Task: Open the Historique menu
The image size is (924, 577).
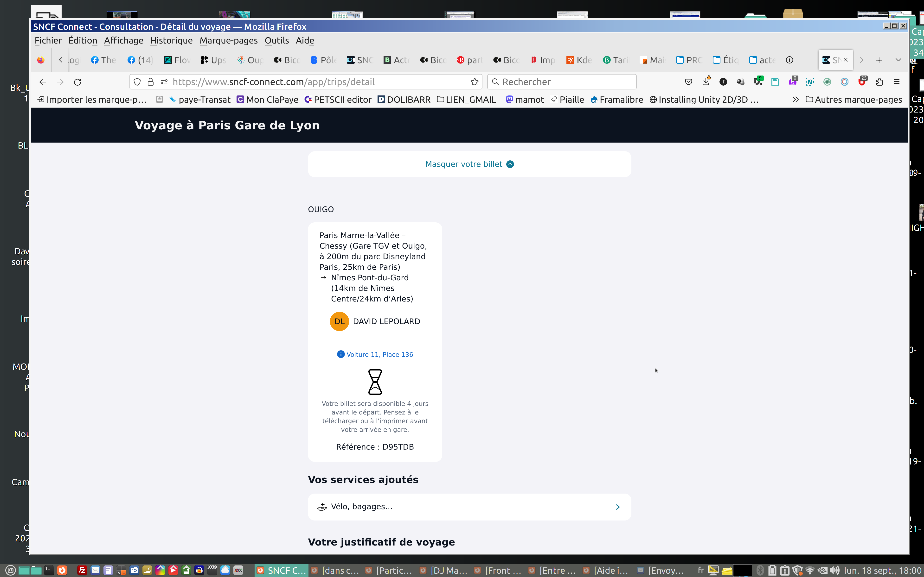Action: click(x=171, y=40)
